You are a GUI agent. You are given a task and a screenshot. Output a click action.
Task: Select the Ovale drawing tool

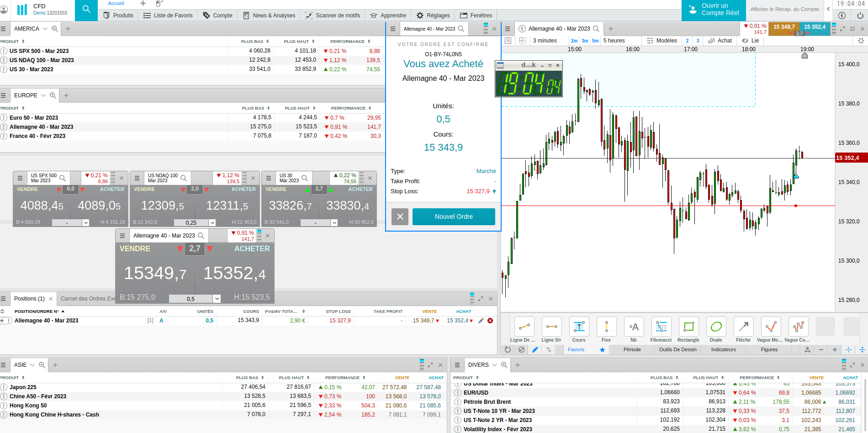point(716,330)
